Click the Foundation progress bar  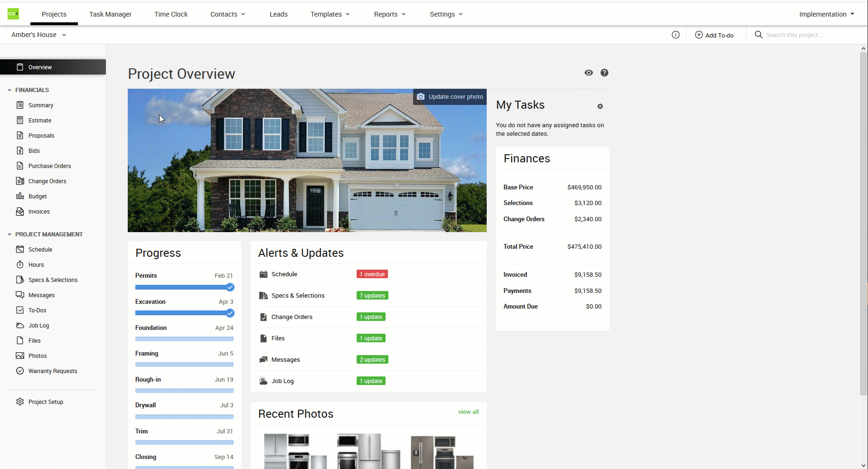[184, 339]
